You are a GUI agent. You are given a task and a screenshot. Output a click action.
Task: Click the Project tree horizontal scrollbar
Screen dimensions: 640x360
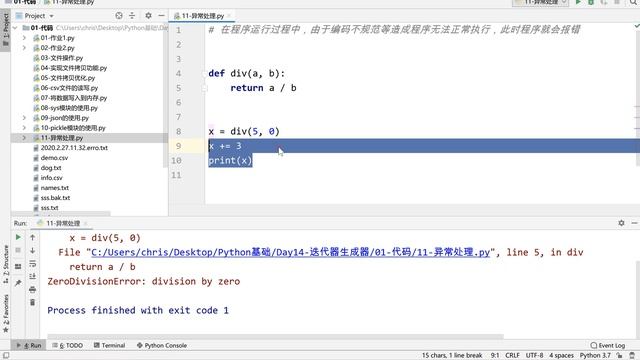click(60, 213)
